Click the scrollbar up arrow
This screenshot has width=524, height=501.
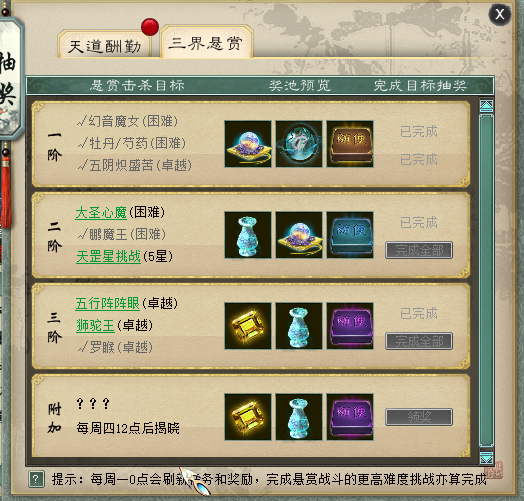(486, 106)
